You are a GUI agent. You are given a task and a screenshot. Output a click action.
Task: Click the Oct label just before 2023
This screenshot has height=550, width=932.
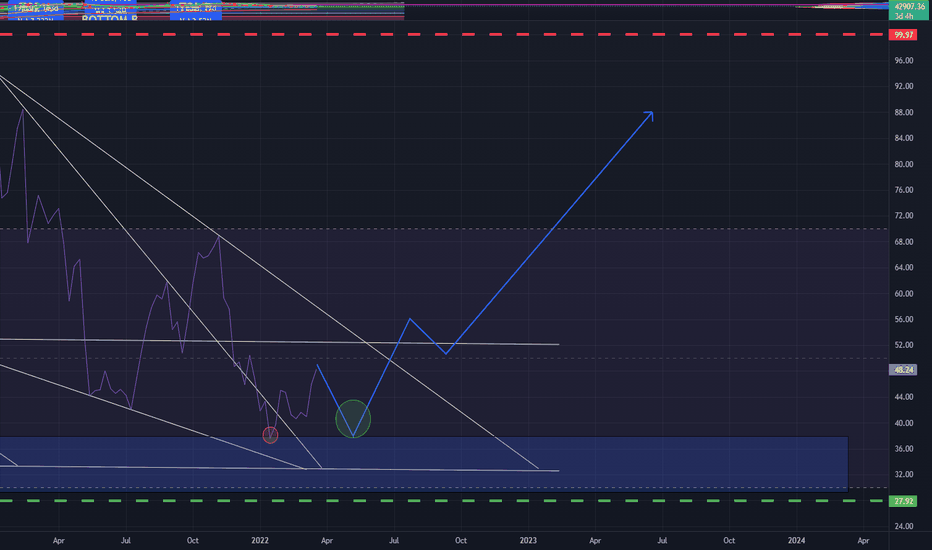461,540
